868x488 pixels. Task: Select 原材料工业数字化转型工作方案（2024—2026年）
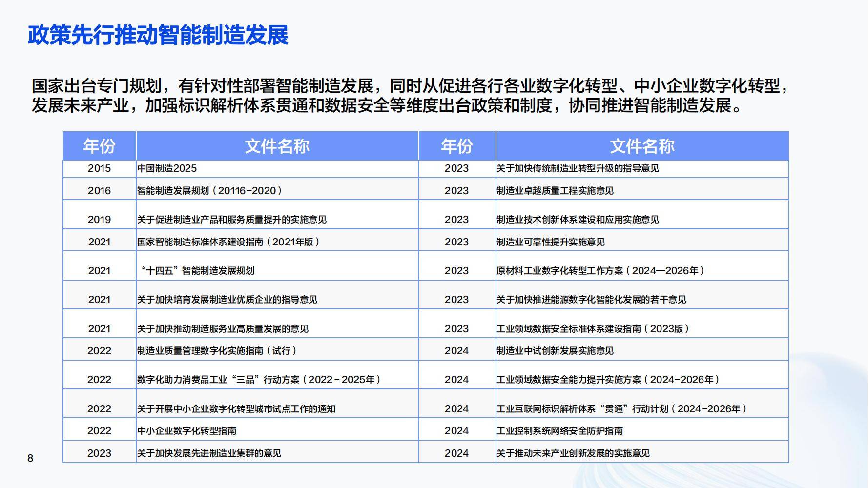click(x=642, y=265)
